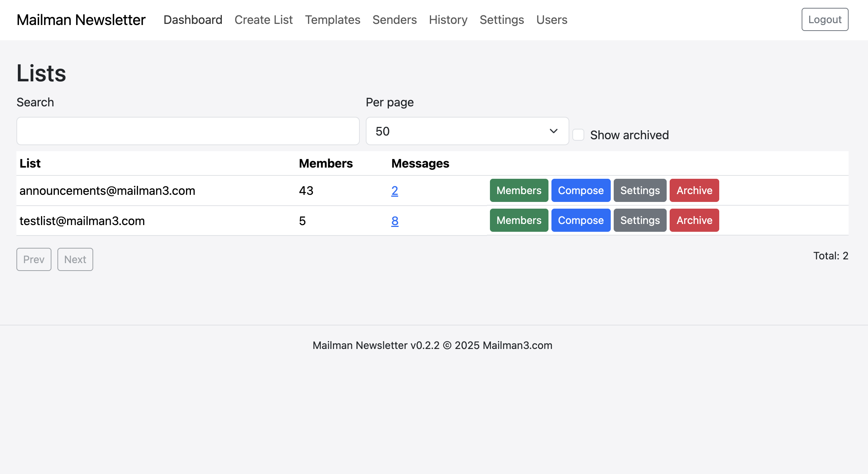Open the Senders nav link

click(x=394, y=20)
